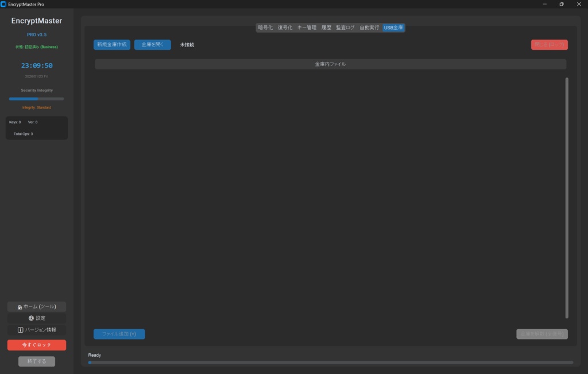Click the Security Integrity progress bar
588x374 pixels.
pos(36,98)
